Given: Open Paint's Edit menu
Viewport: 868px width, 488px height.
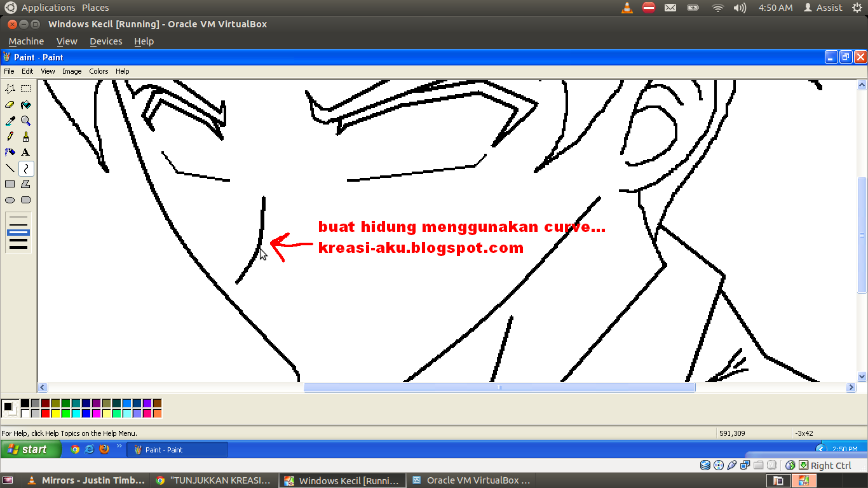Looking at the screenshot, I should point(27,71).
